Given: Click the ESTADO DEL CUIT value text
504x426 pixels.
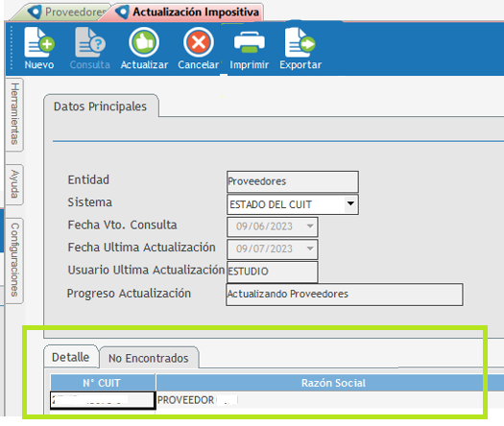Looking at the screenshot, I should tap(271, 204).
